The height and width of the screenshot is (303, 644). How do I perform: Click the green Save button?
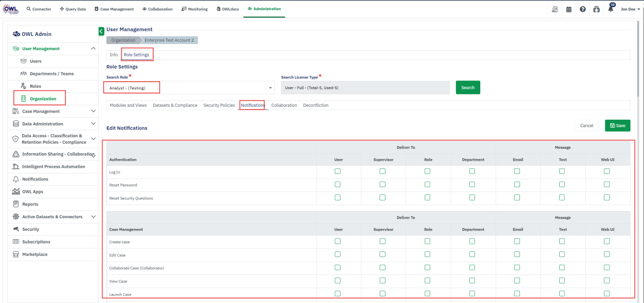(617, 125)
